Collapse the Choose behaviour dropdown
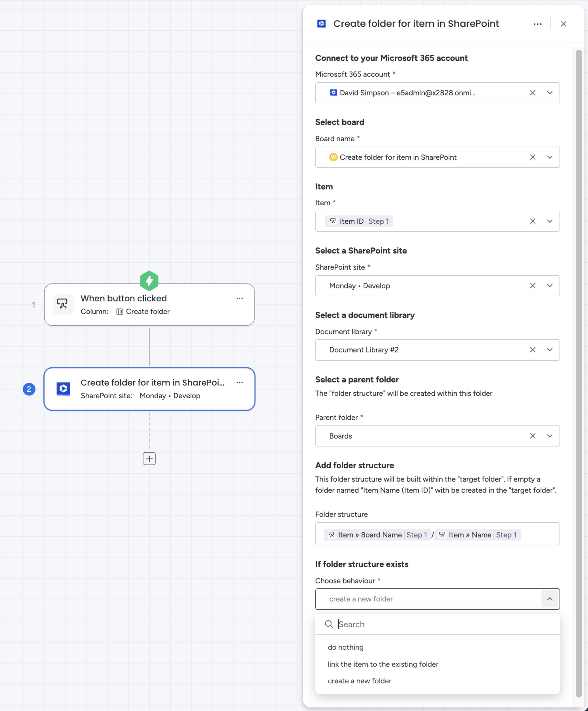This screenshot has width=588, height=711. [x=549, y=599]
